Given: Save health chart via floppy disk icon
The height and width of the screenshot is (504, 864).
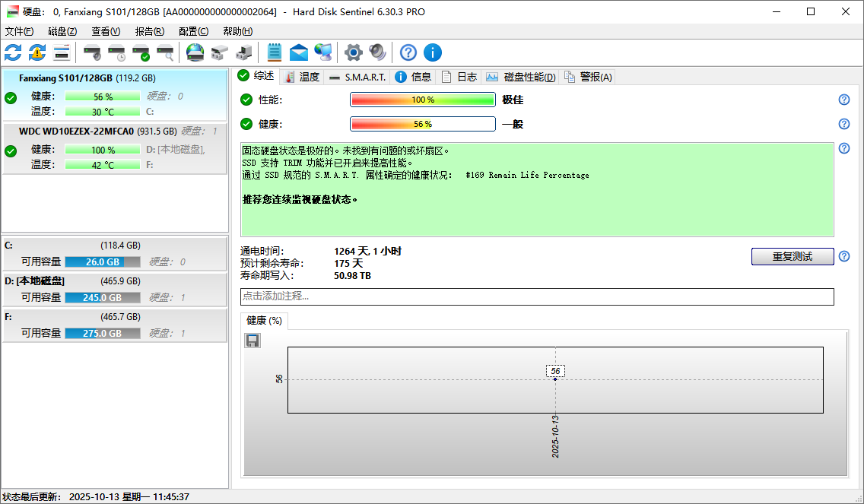Looking at the screenshot, I should 253,341.
